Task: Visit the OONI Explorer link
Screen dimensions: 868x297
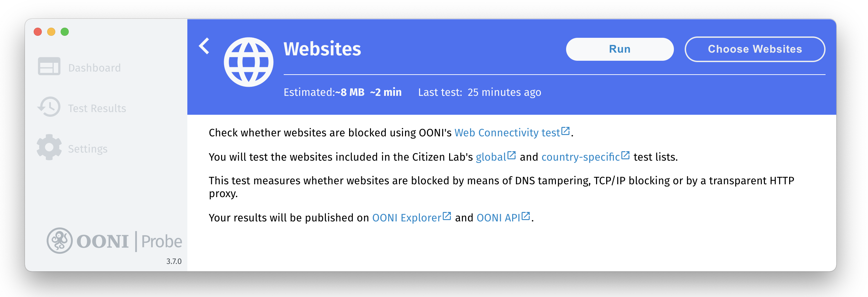Action: click(406, 218)
